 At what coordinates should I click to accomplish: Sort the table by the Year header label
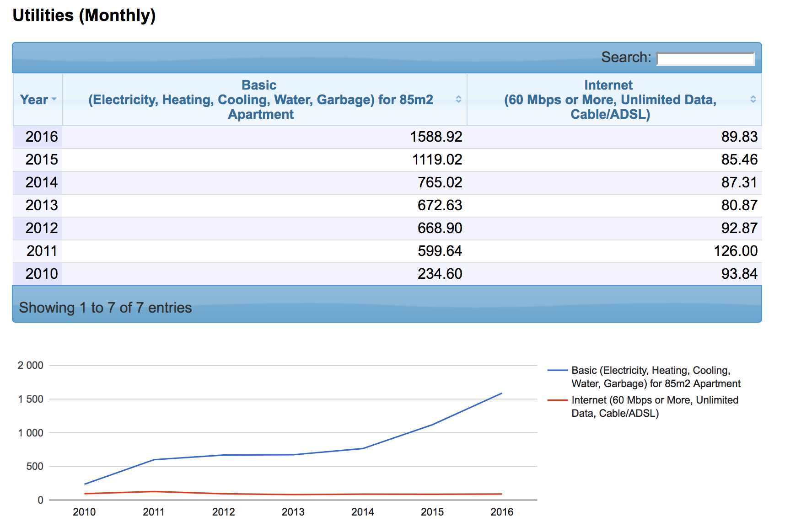pyautogui.click(x=34, y=100)
